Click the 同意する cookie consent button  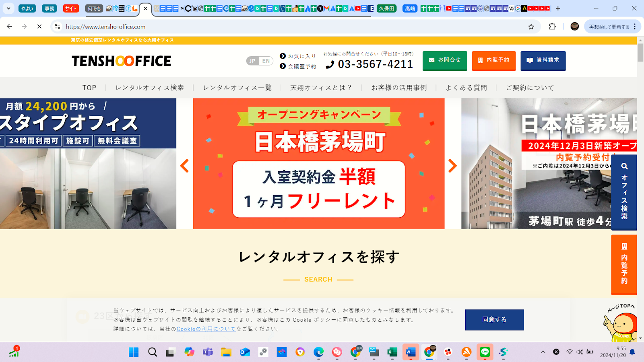(494, 320)
